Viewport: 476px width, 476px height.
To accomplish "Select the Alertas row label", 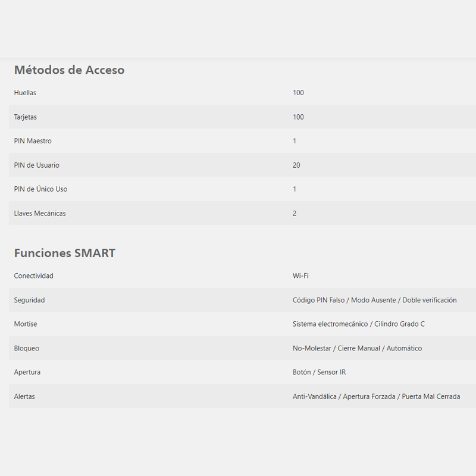I will [24, 396].
